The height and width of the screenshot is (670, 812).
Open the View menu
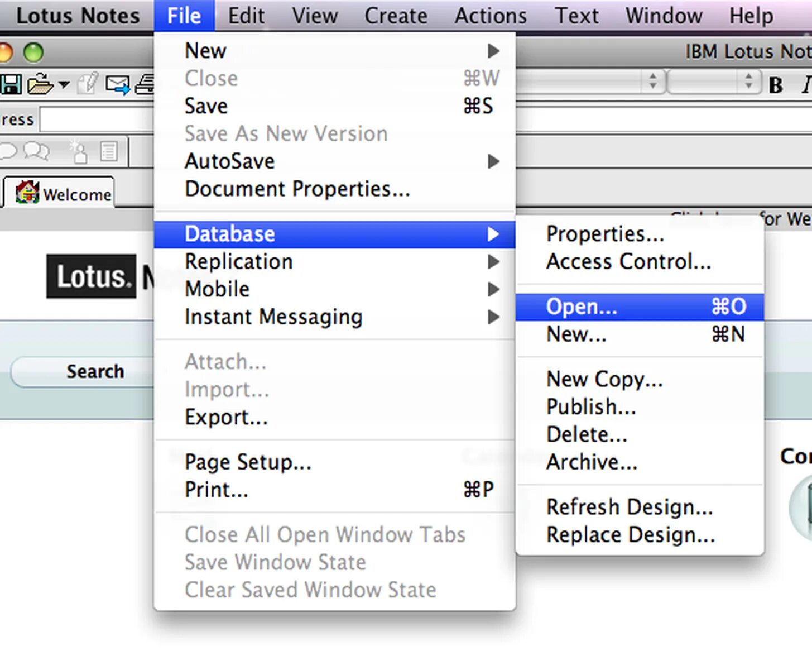[x=315, y=16]
